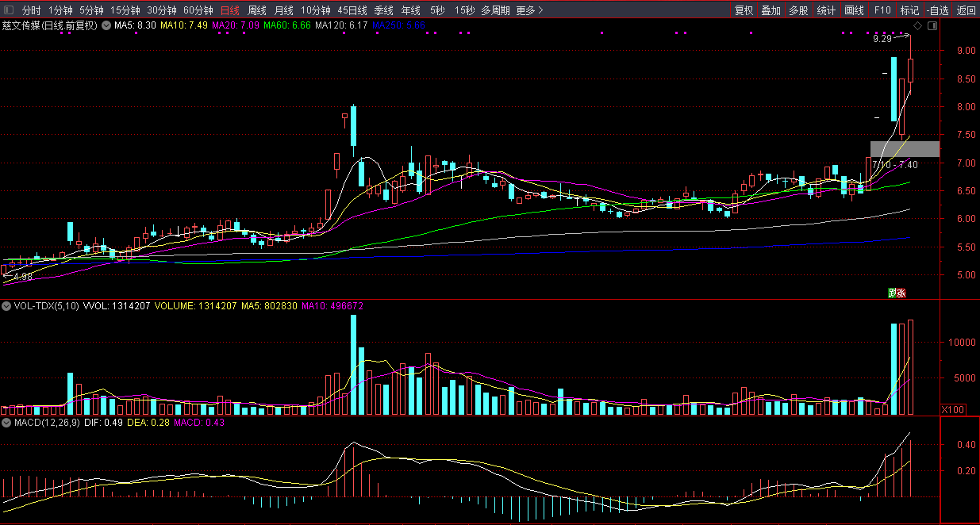Click the 返回 back button
This screenshot has height=525, width=980.
pyautogui.click(x=967, y=10)
